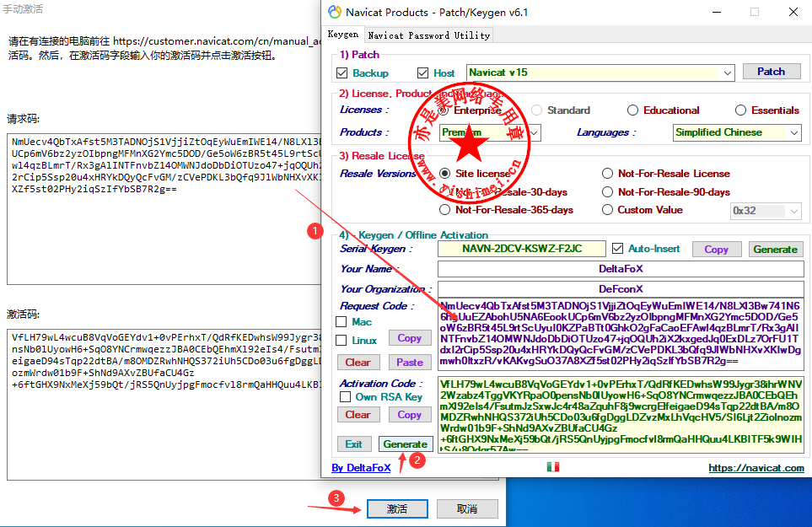Toggle the Own RSA Key checkbox
Screen dimensions: 812x527
(345, 397)
